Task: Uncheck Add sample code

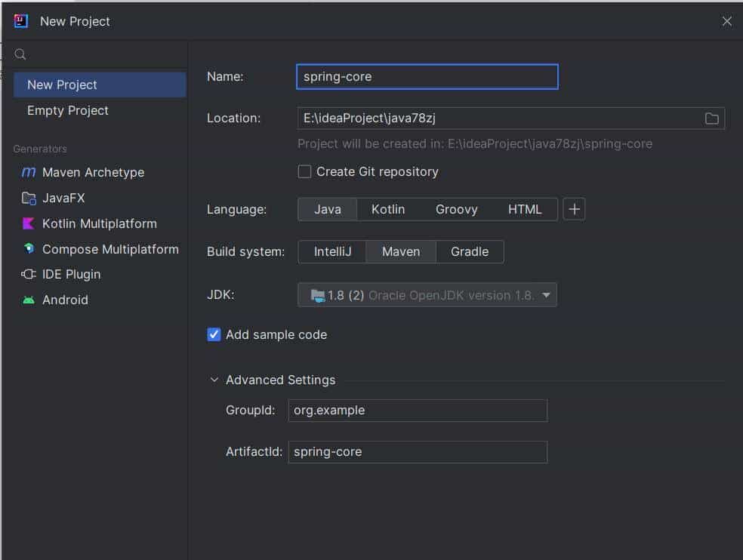Action: (214, 334)
